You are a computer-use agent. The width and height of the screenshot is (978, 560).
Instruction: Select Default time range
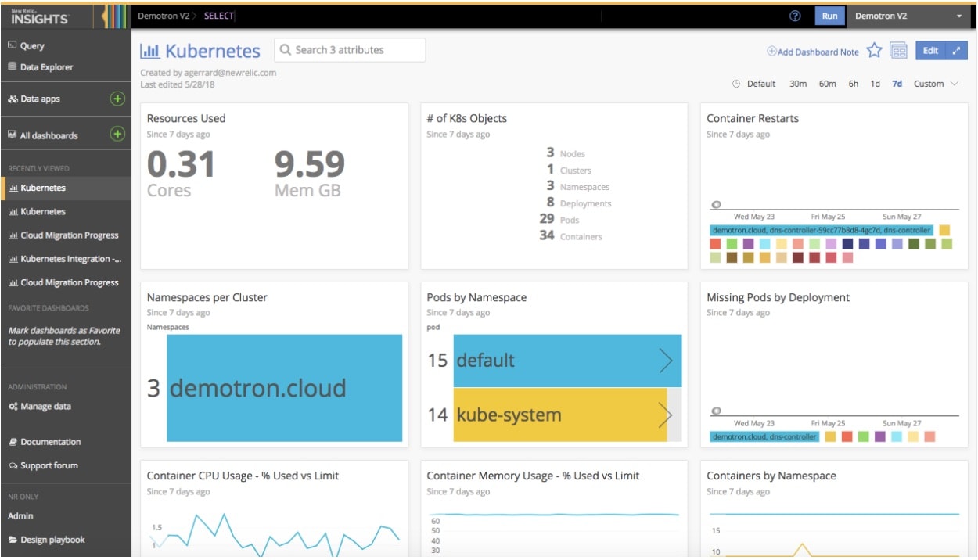[761, 84]
